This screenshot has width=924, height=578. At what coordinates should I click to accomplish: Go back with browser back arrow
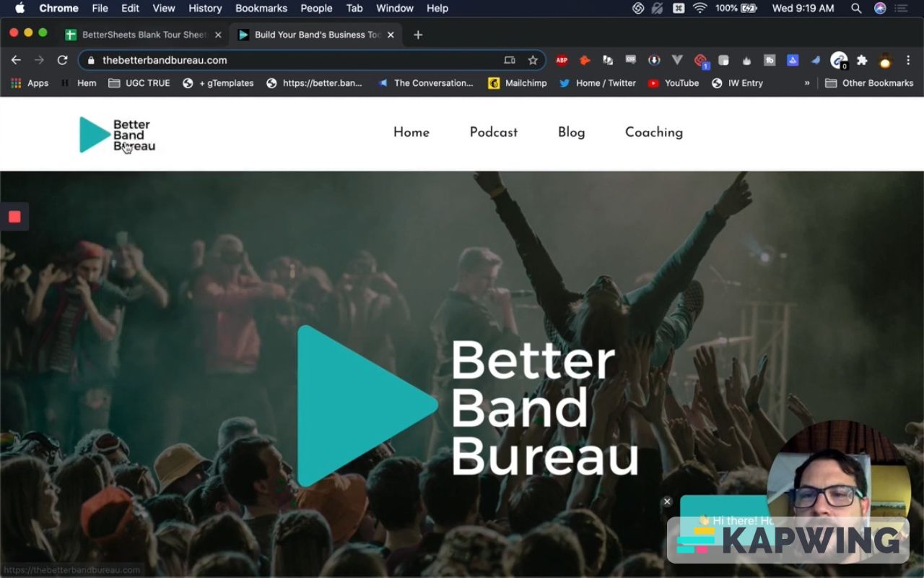coord(16,60)
